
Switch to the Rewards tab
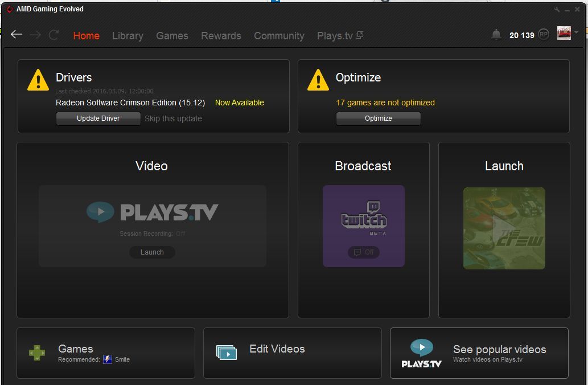(221, 36)
